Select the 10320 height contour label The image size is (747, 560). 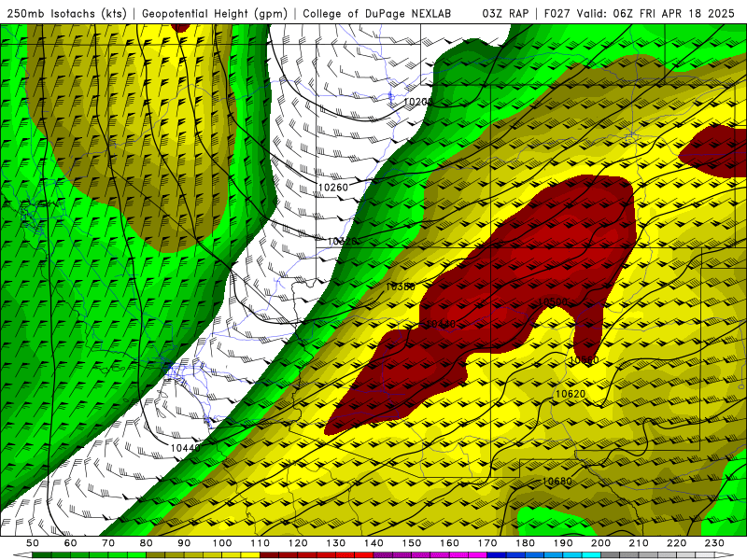(x=342, y=242)
